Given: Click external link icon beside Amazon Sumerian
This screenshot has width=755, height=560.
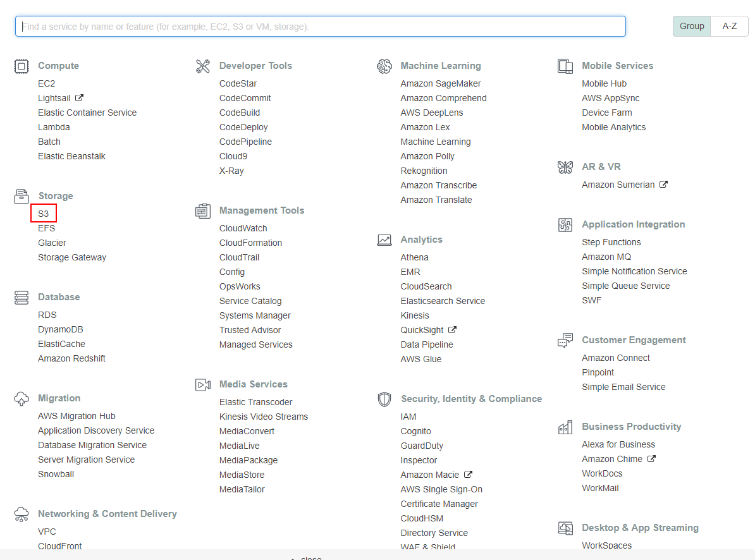Looking at the screenshot, I should (663, 185).
